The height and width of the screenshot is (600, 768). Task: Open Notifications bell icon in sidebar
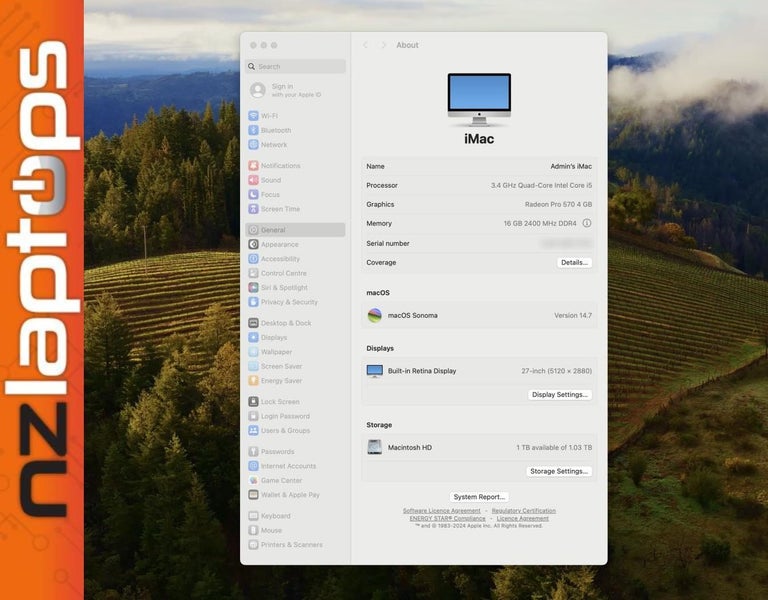(253, 166)
